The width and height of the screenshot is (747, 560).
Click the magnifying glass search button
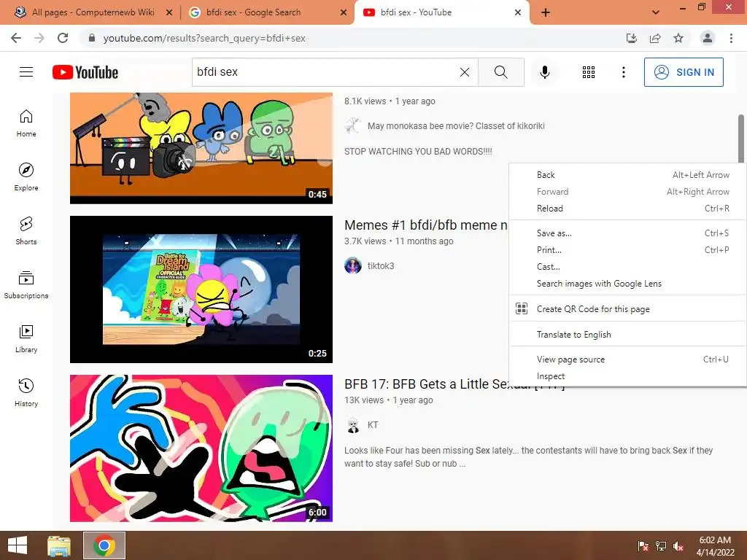[500, 72]
